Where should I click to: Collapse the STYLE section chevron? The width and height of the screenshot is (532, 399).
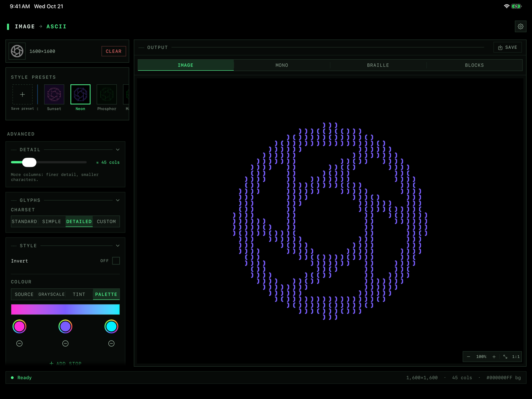tap(118, 246)
